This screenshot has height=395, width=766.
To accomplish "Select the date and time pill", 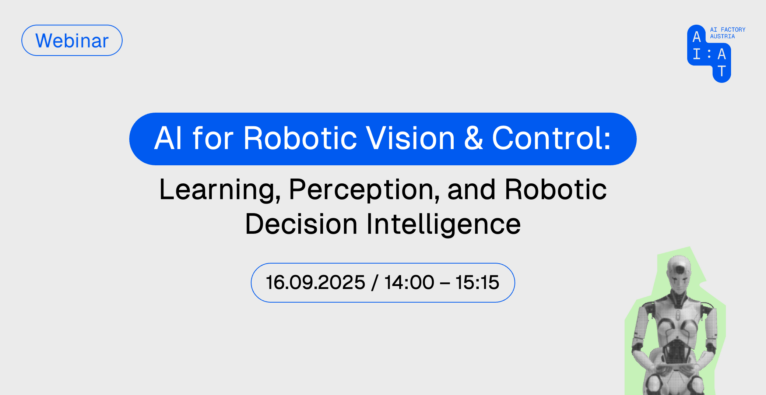I will [x=383, y=283].
